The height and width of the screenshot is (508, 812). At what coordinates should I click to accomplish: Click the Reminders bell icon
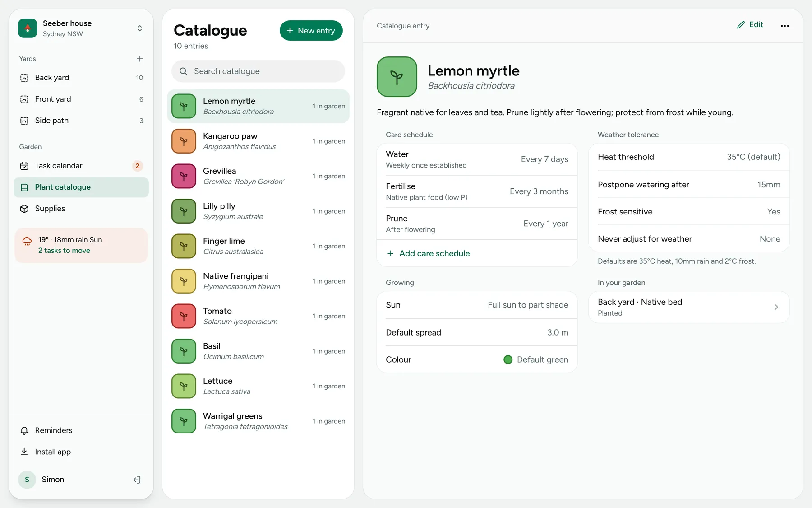[24, 430]
